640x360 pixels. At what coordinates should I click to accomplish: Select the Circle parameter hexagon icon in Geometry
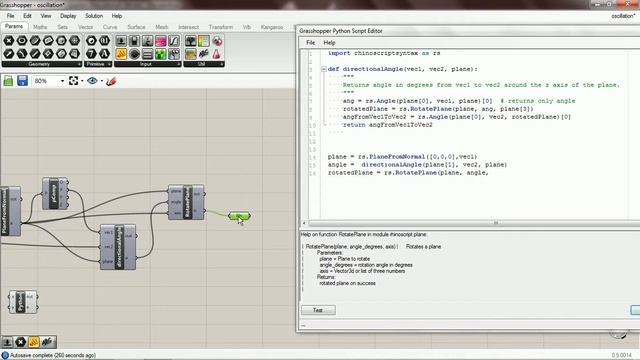coord(22,40)
